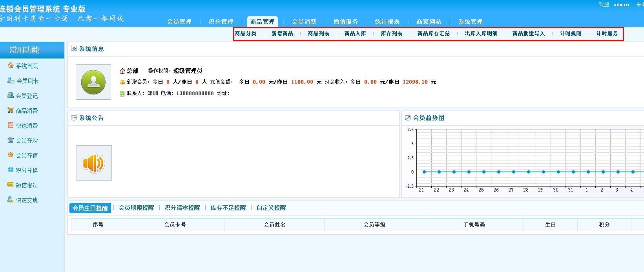Open 库存列表 submenu item
Screen dimensions: 644x272
(x=392, y=34)
